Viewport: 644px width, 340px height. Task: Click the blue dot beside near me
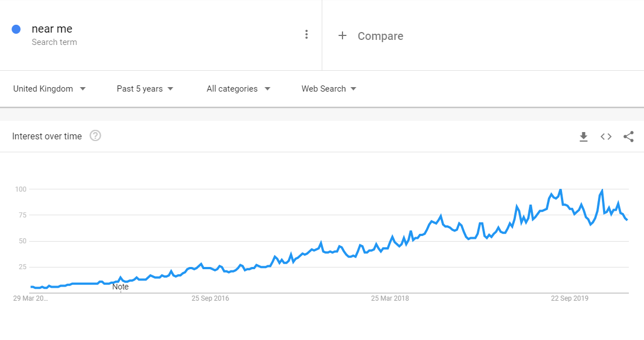[x=16, y=29]
